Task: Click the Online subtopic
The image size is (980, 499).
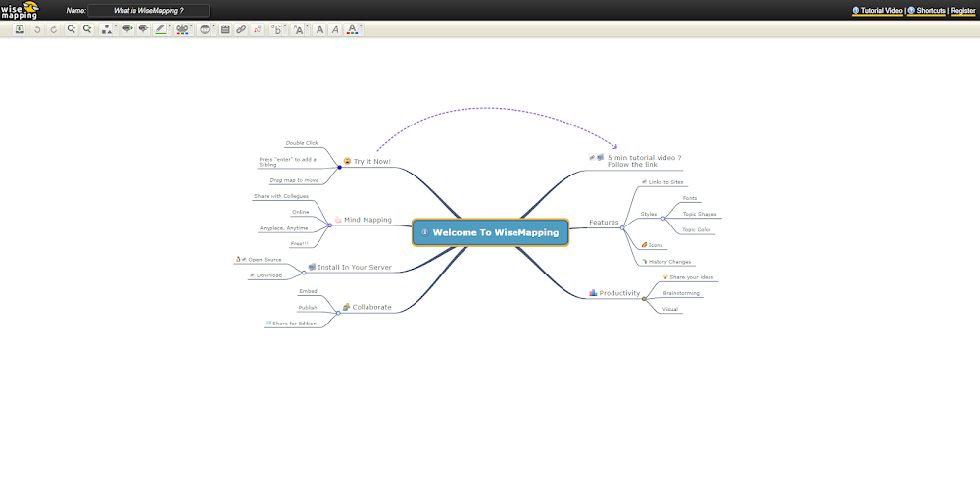Action: tap(301, 212)
